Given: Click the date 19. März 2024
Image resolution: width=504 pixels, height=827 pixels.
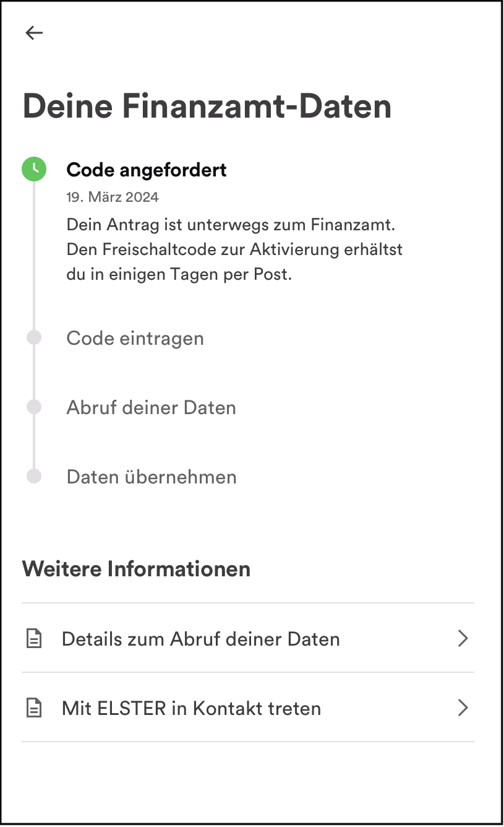Looking at the screenshot, I should pyautogui.click(x=113, y=197).
